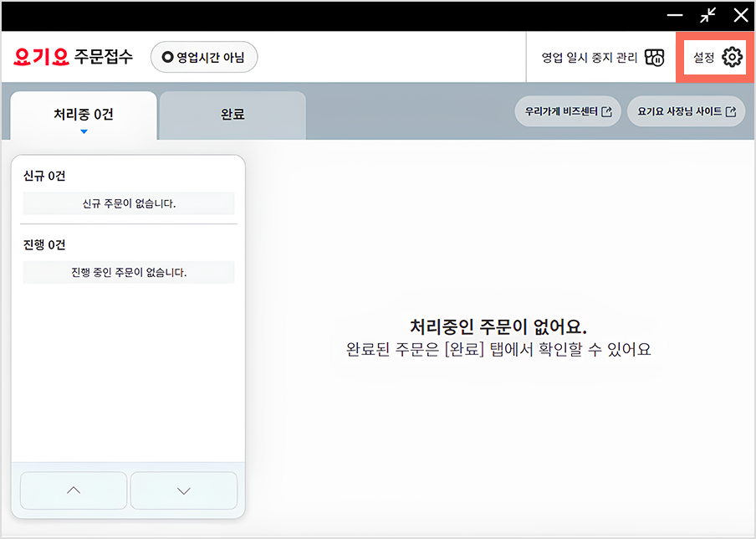Switch to the 완료 tab
756x539 pixels.
pos(232,116)
